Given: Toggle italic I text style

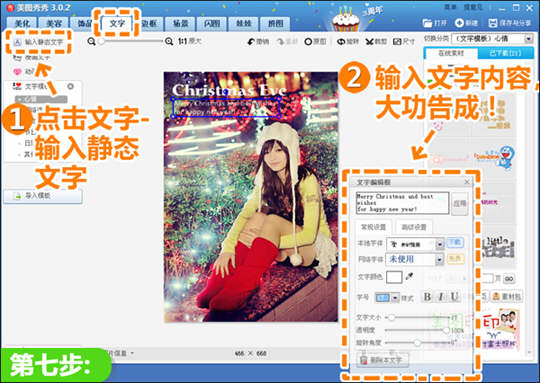Looking at the screenshot, I should (x=441, y=297).
